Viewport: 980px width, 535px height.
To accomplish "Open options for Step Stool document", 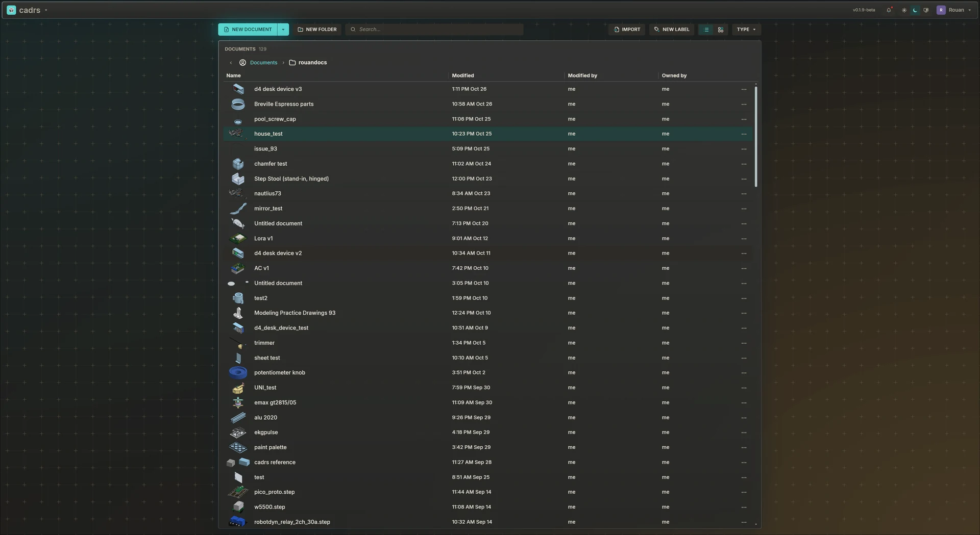I will (x=744, y=179).
